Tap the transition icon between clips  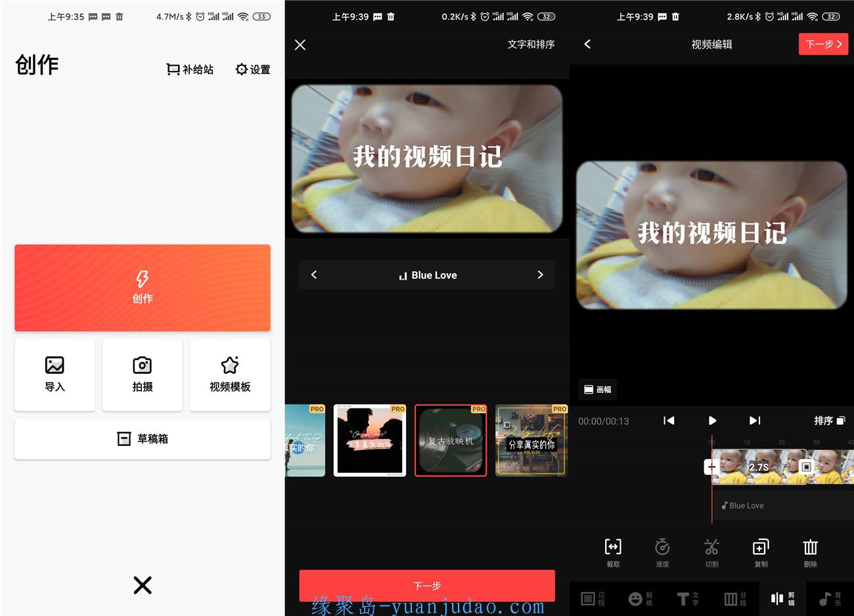(x=807, y=467)
